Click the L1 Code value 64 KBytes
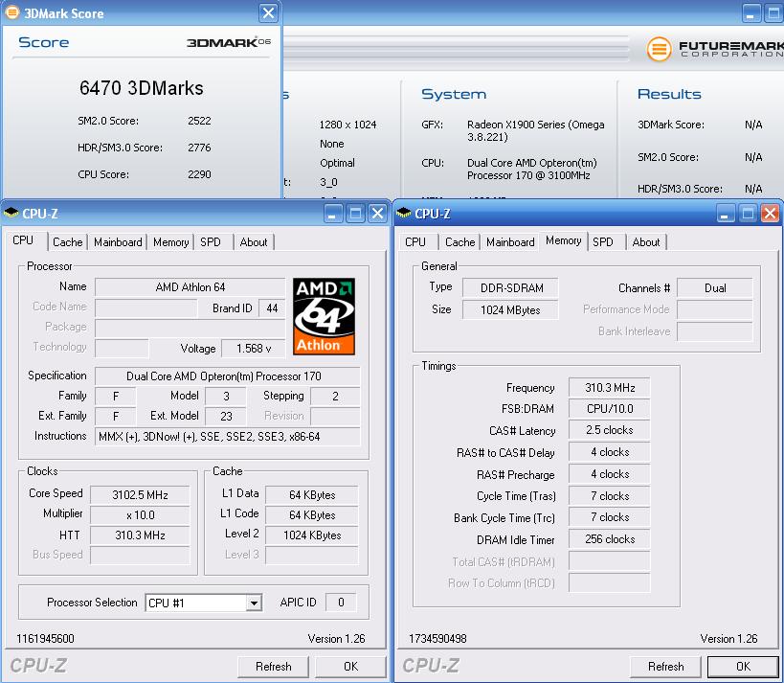 [x=312, y=514]
